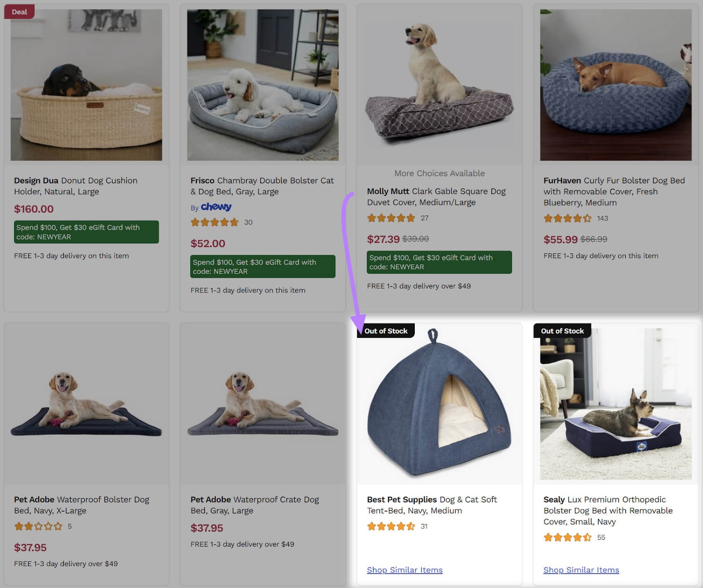Open Shop Similar Items for Sealy bolster bed

[x=581, y=570]
